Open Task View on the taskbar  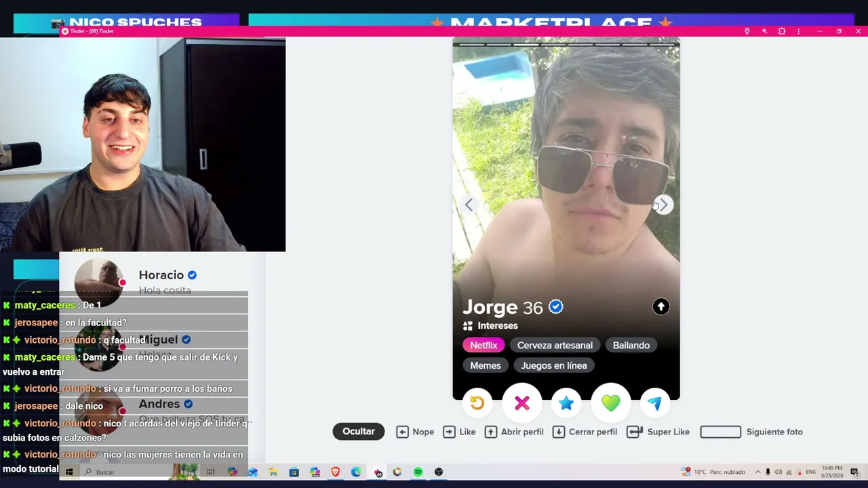click(211, 472)
